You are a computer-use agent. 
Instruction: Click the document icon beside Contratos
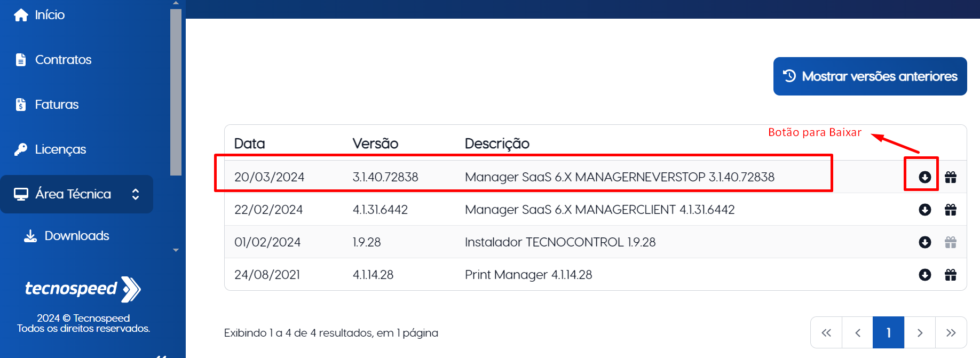pyautogui.click(x=21, y=60)
